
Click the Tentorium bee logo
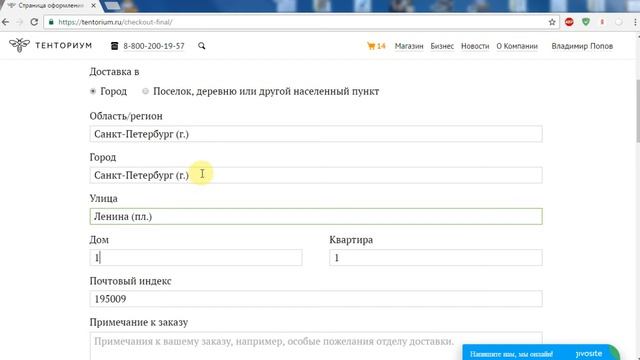19,45
